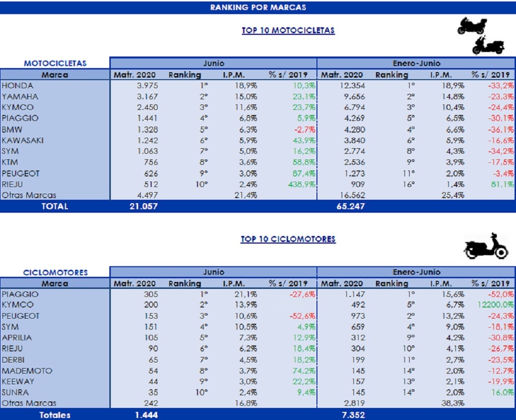Click the MADEMOTO brand cell
516x420 pixels.
pyautogui.click(x=27, y=371)
